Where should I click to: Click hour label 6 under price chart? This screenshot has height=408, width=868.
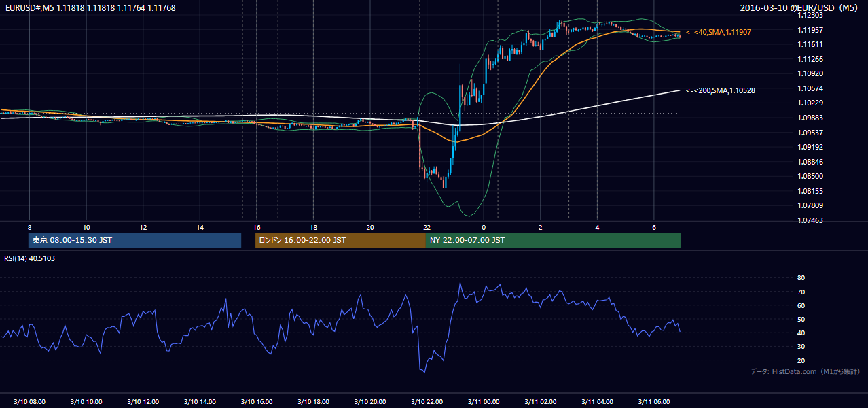click(654, 227)
